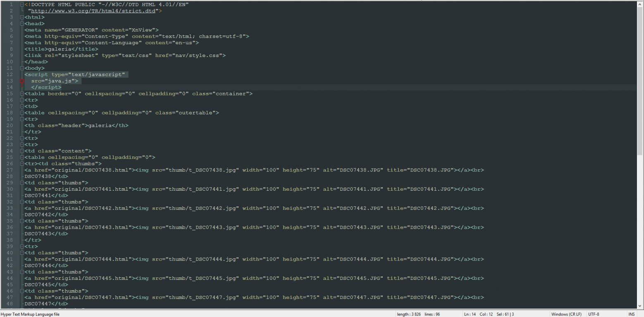This screenshot has width=644, height=317.
Task: Click the "text/javascript" type value
Action: click(96, 75)
